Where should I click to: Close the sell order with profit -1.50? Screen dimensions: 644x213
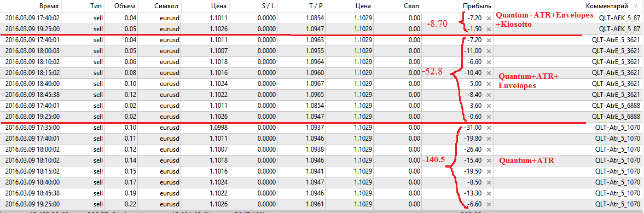pos(489,29)
